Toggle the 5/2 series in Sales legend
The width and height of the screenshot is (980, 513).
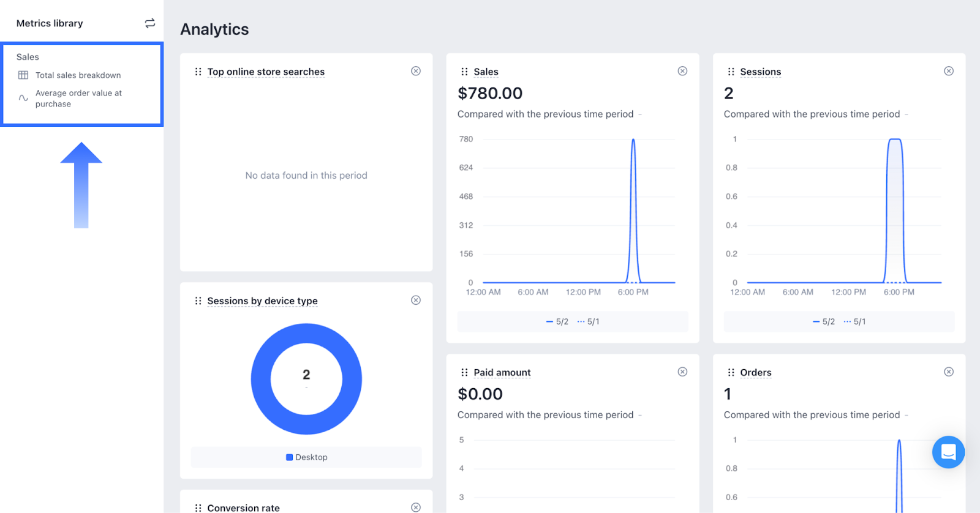[557, 321]
